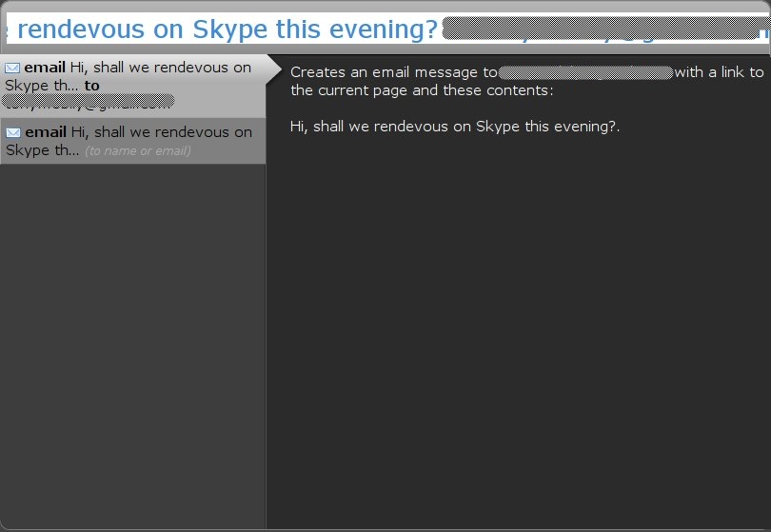Image resolution: width=771 pixels, height=532 pixels.
Task: Click envelope icon of second email suggestion
Action: coord(13,132)
